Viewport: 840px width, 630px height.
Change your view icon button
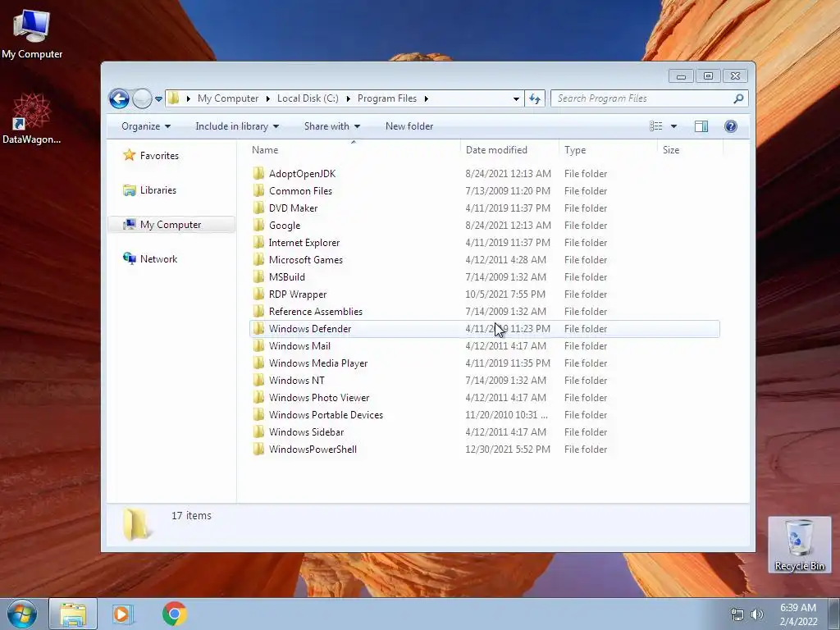click(656, 126)
